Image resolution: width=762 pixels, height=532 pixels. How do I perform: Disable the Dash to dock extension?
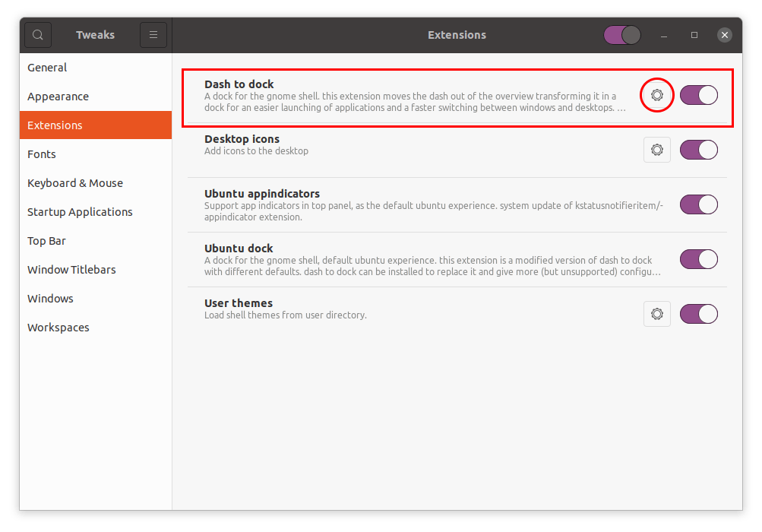pyautogui.click(x=697, y=95)
